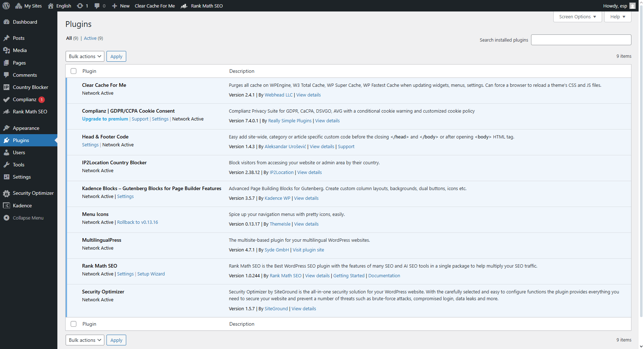644x349 pixels.
Task: Open Really Simple Plugins author link
Action: click(290, 121)
